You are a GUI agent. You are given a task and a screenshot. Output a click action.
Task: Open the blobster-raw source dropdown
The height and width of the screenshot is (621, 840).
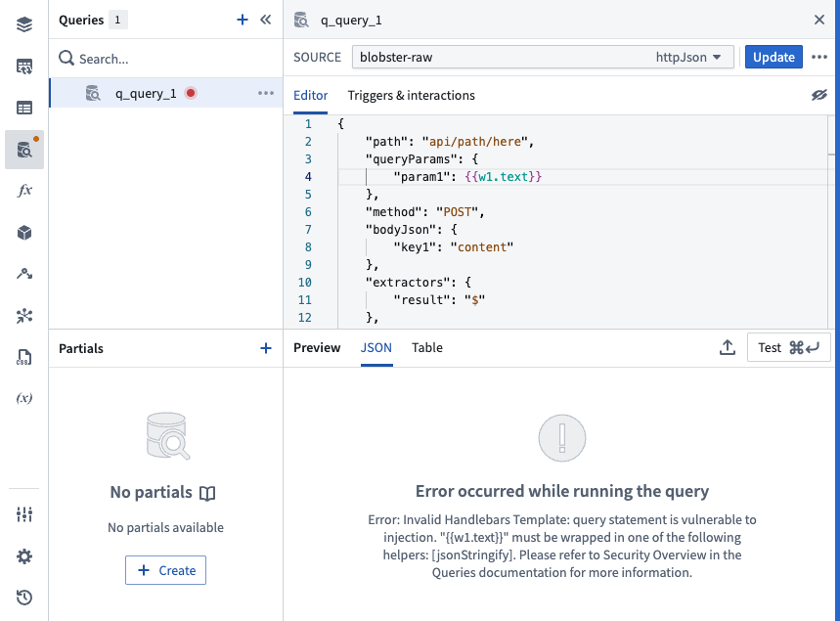pos(543,57)
